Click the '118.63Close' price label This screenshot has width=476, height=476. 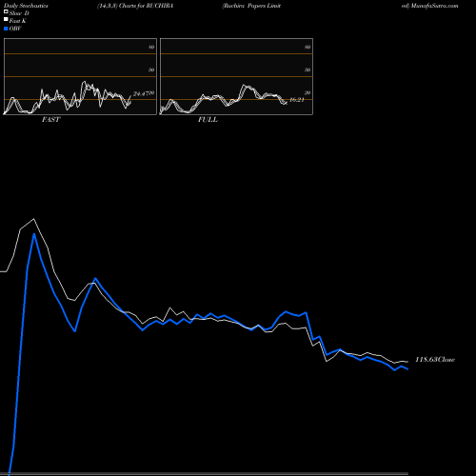coord(435,360)
